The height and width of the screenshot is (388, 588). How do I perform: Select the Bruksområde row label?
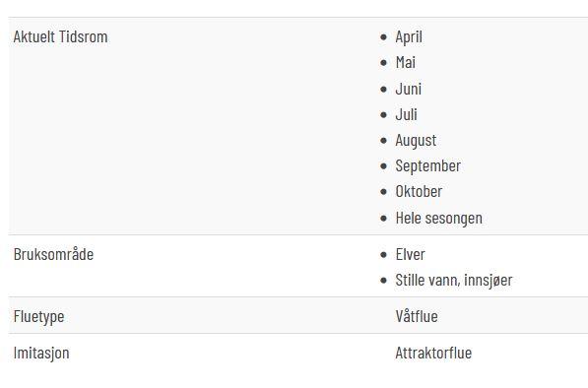click(53, 254)
